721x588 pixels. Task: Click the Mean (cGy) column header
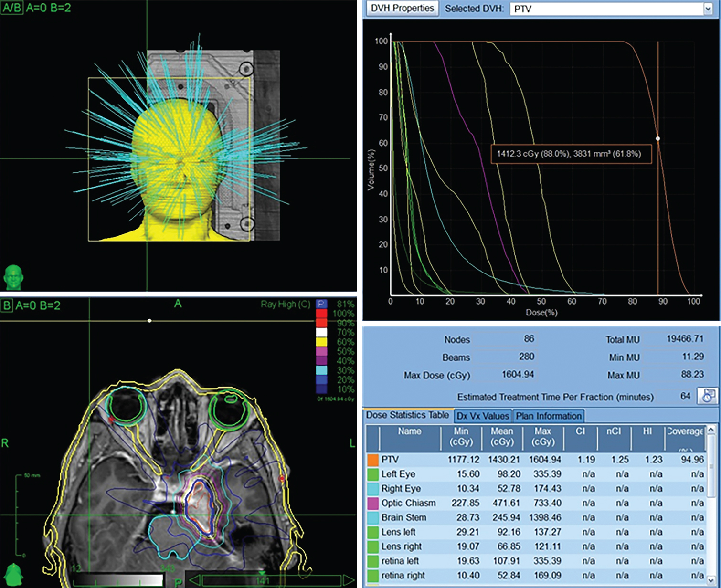[x=502, y=436]
